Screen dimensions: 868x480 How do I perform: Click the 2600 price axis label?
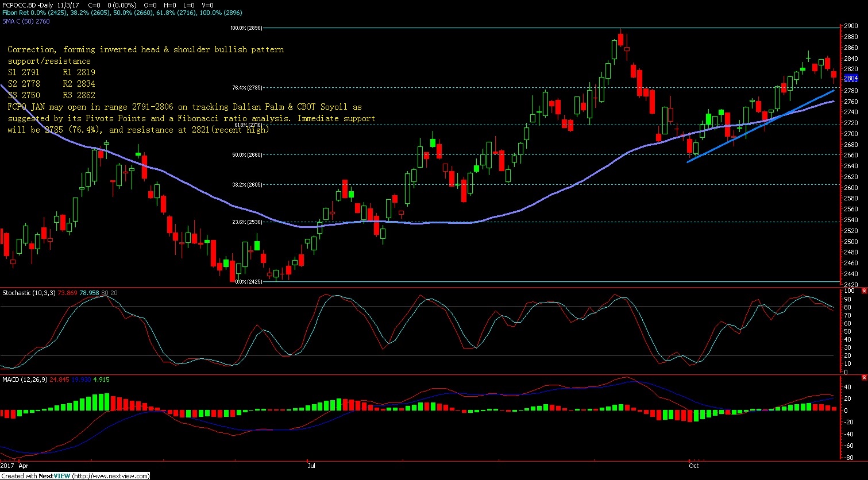pyautogui.click(x=851, y=188)
